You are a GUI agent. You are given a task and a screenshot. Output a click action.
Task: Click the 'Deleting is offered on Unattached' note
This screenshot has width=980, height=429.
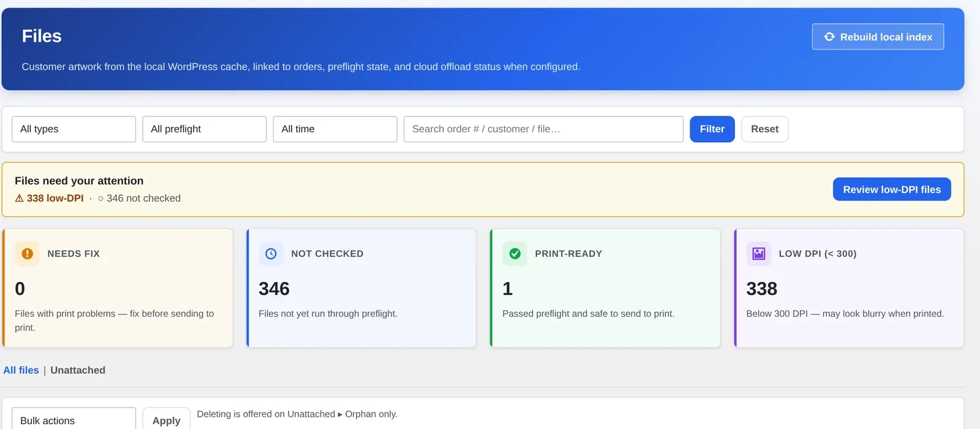(297, 414)
